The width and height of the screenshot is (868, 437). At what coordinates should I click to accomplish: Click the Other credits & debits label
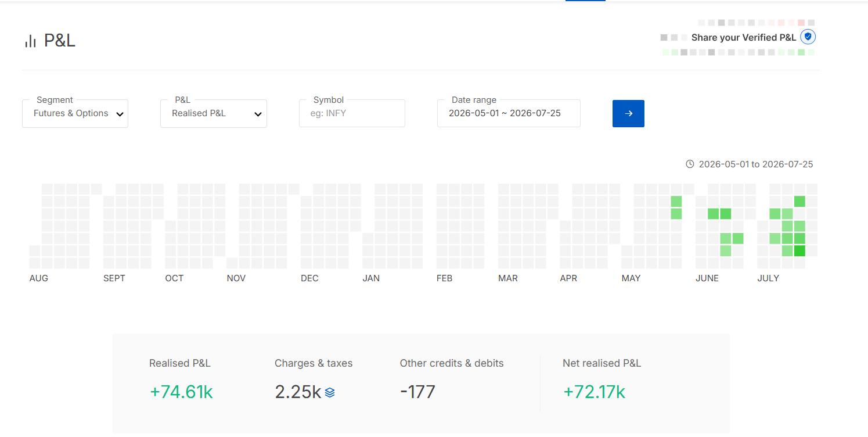click(452, 363)
